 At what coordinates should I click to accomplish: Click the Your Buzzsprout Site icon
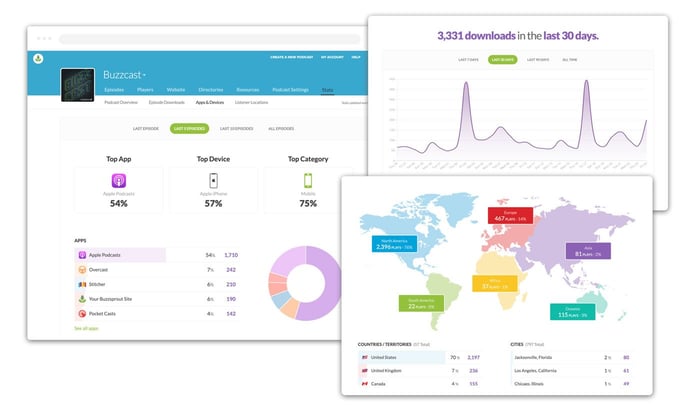(82, 299)
